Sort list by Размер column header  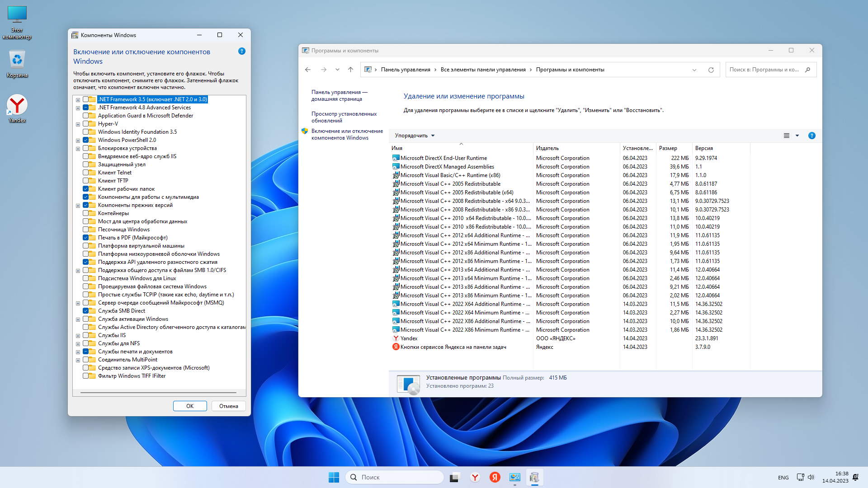[x=668, y=148]
